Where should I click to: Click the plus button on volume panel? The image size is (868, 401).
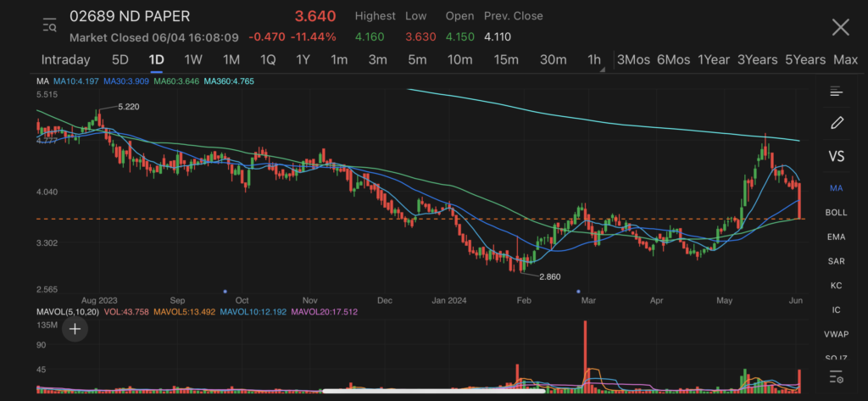point(75,328)
